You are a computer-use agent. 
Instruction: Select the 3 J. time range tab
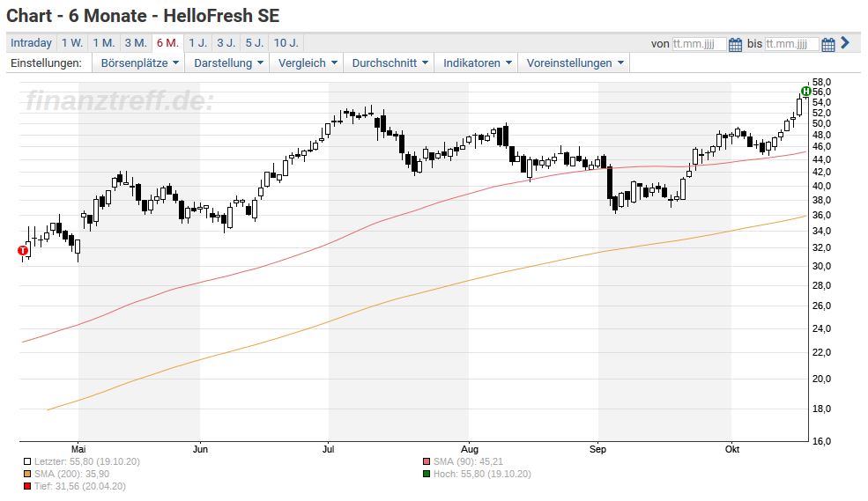coord(226,43)
